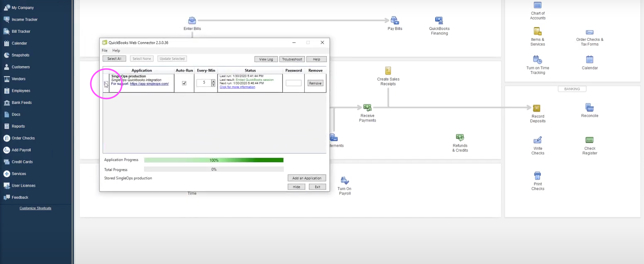The image size is (644, 264).
Task: Follow the app.singleops.com support link
Action: (149, 84)
